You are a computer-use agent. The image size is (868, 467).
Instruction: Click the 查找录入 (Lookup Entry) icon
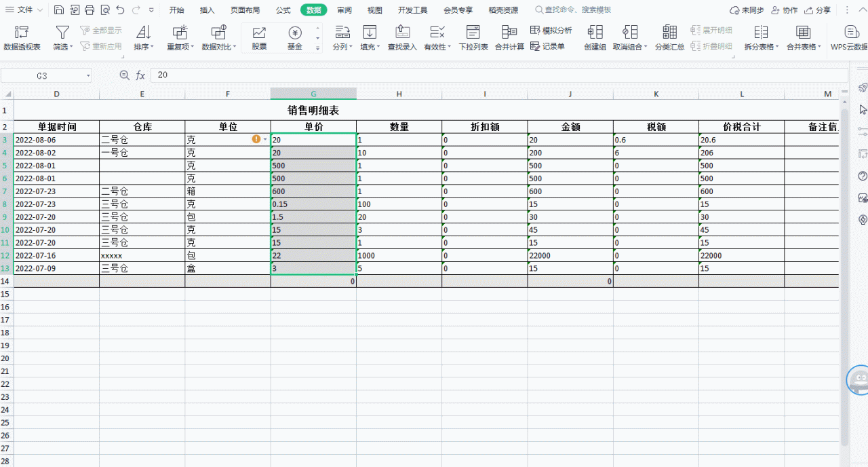click(402, 32)
